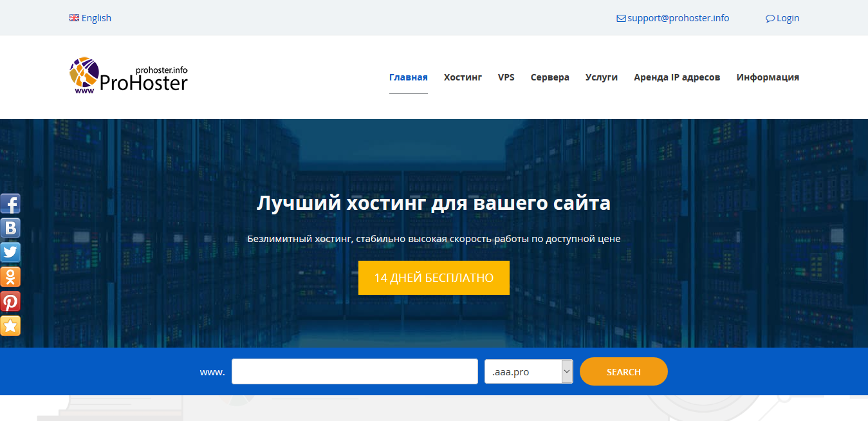Viewport: 868px width, 421px height.
Task: Open the VPS menu item
Action: 506,77
